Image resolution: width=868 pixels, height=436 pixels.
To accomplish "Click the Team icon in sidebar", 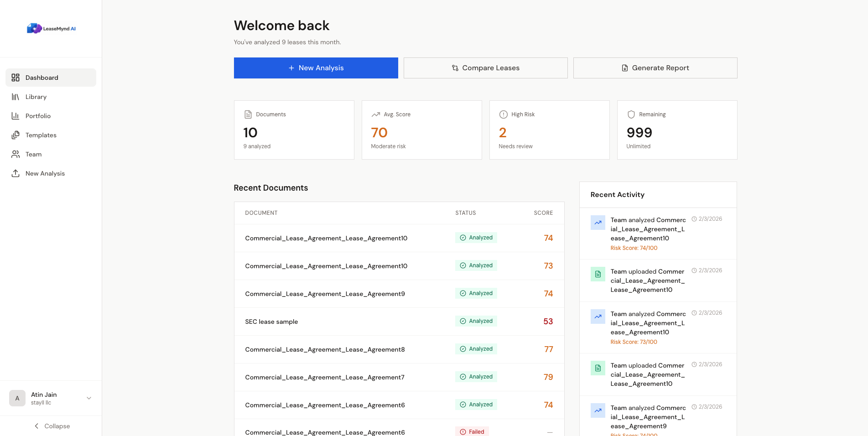I will click(x=15, y=154).
